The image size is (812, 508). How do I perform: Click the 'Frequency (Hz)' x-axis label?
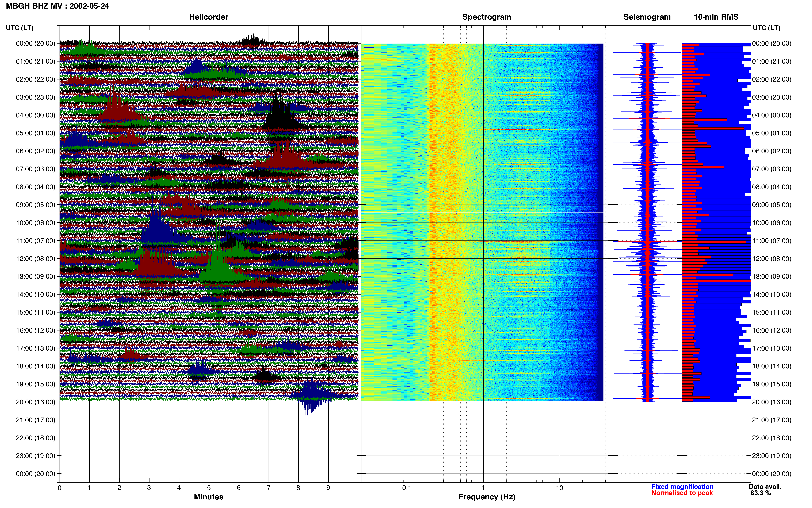click(487, 497)
